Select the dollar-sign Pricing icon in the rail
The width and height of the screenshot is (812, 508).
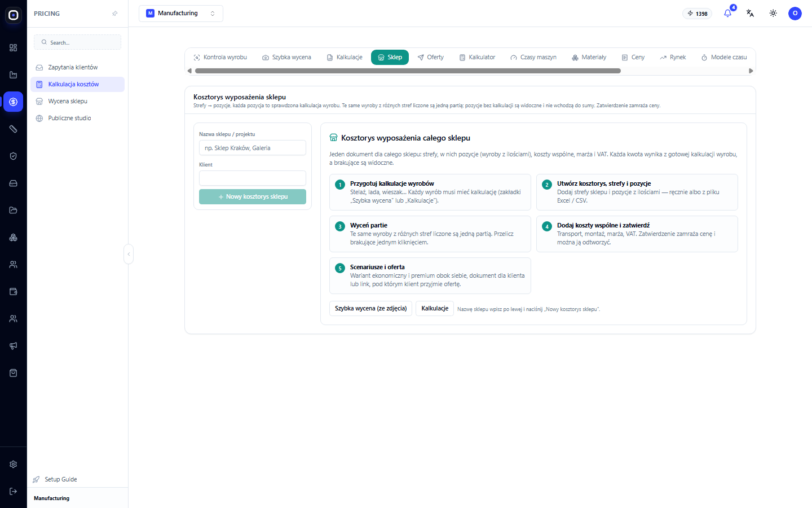[14, 102]
